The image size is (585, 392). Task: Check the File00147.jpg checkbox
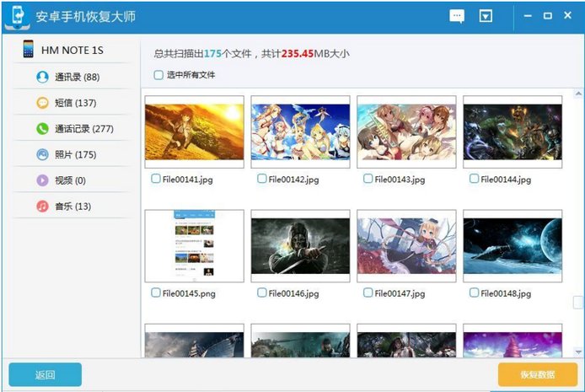coord(368,293)
